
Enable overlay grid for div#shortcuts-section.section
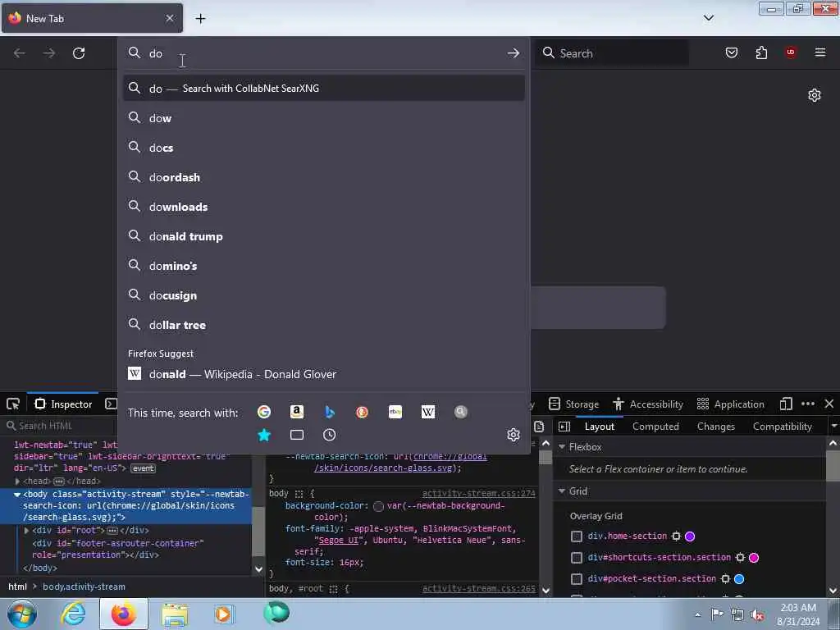pos(577,558)
